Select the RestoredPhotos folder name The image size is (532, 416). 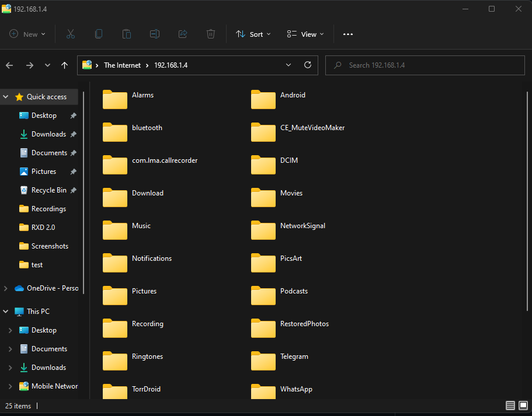pos(304,324)
